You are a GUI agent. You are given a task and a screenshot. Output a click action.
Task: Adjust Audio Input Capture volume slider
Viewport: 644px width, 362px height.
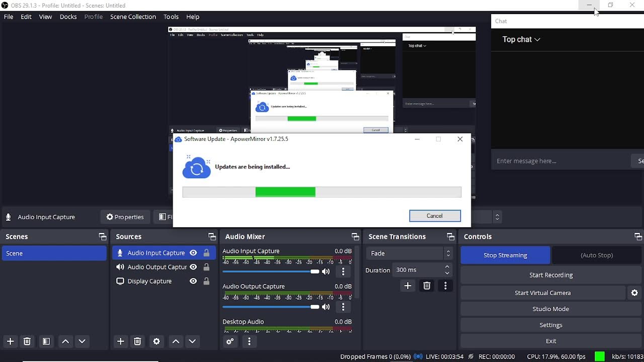tap(271, 271)
